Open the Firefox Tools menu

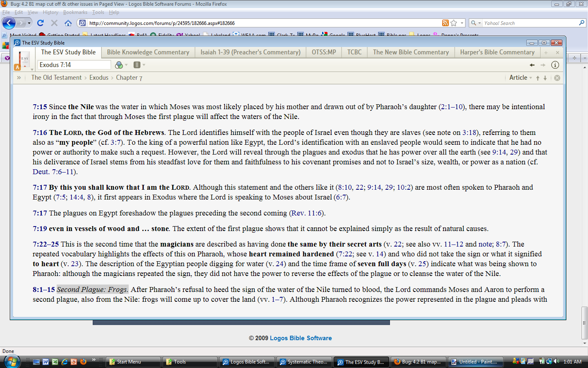[x=98, y=12]
